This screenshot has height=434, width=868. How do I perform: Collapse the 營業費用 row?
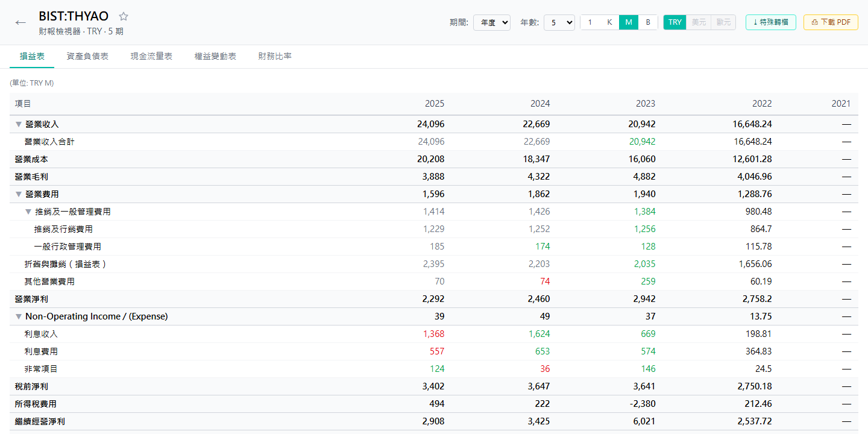19,194
